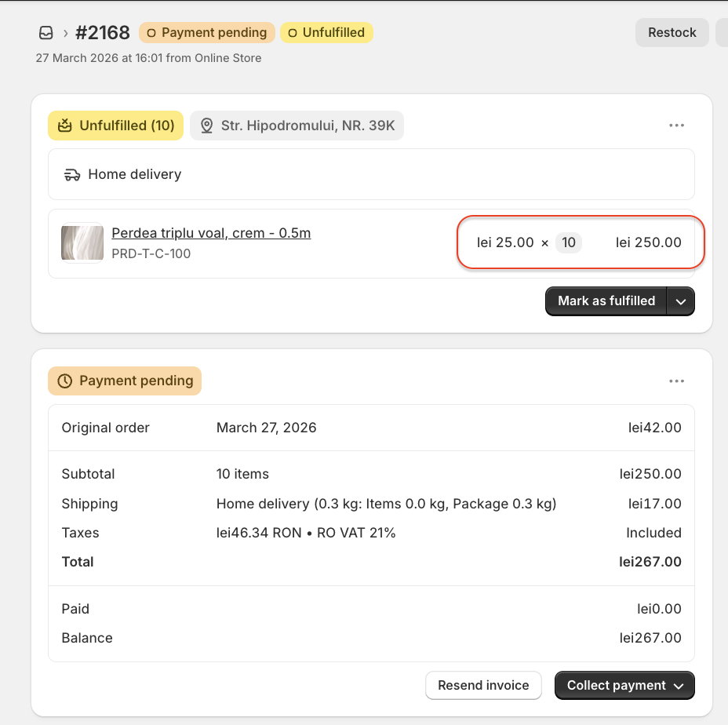Click the Home delivery truck icon

click(x=73, y=175)
